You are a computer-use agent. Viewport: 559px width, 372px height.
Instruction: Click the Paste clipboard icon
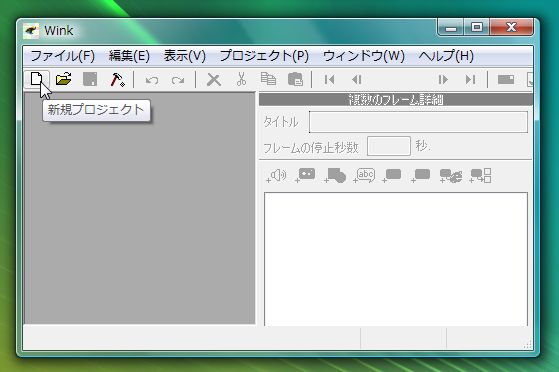[295, 79]
